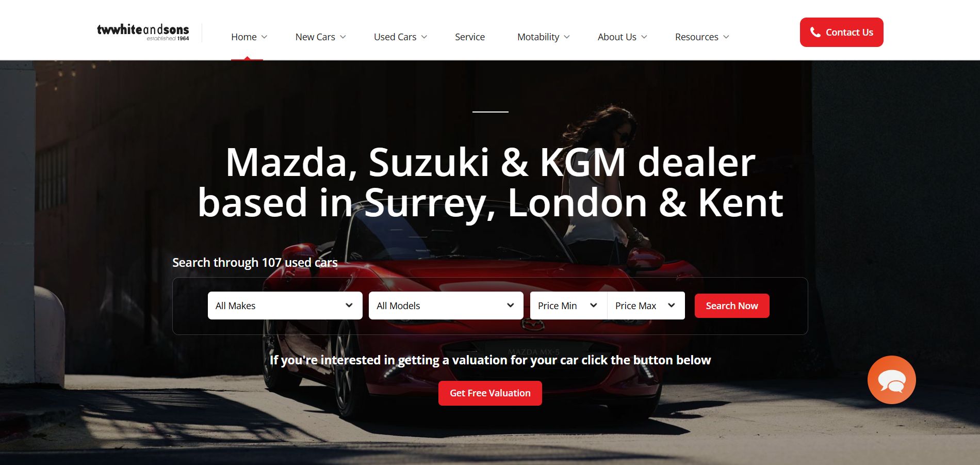Viewport: 980px width, 465px height.
Task: Expand the Price Max dropdown
Action: 646,306
